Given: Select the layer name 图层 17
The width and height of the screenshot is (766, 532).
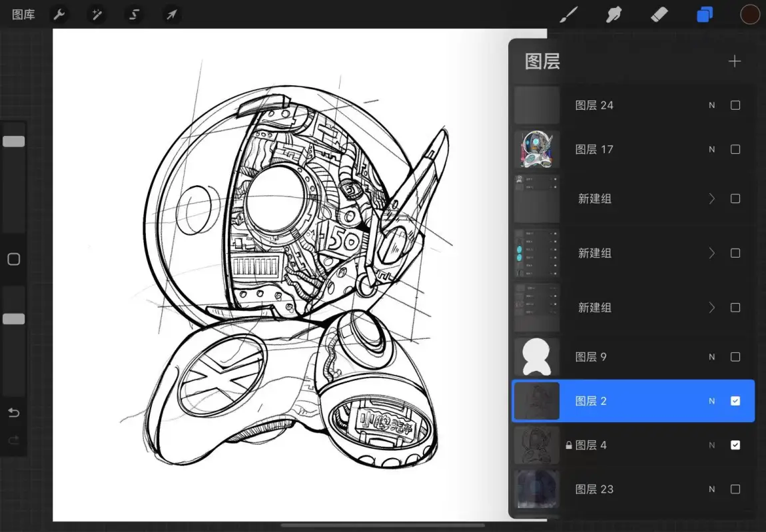Looking at the screenshot, I should tap(594, 149).
